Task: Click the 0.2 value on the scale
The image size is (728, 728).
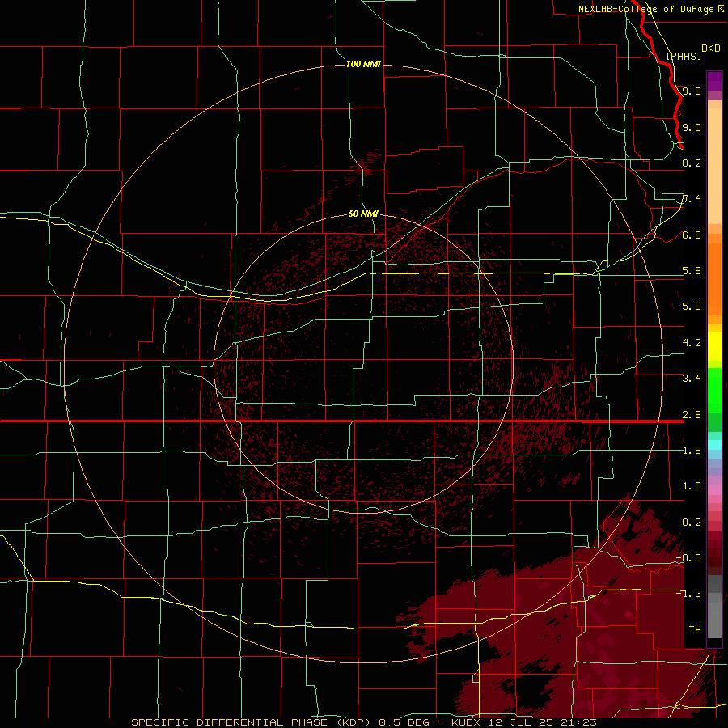Action: click(692, 523)
